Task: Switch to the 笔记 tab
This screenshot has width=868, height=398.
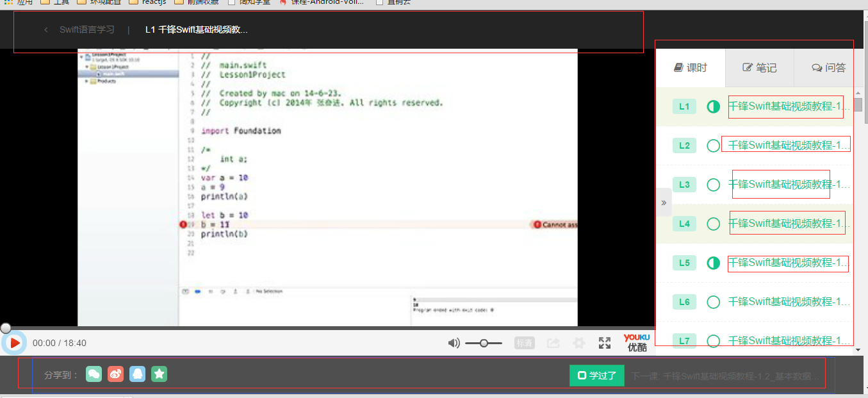Action: tap(759, 67)
